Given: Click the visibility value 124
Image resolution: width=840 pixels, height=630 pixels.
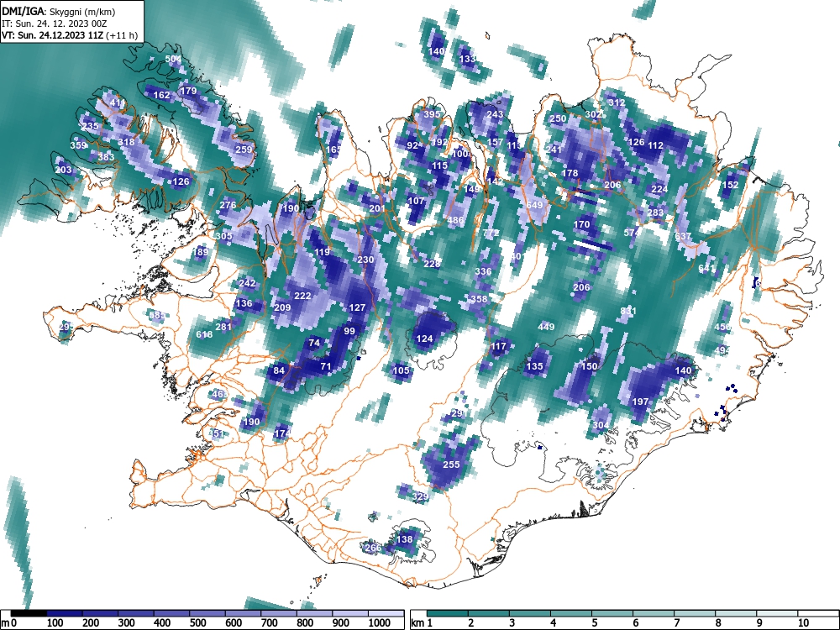Looking at the screenshot, I should [424, 339].
